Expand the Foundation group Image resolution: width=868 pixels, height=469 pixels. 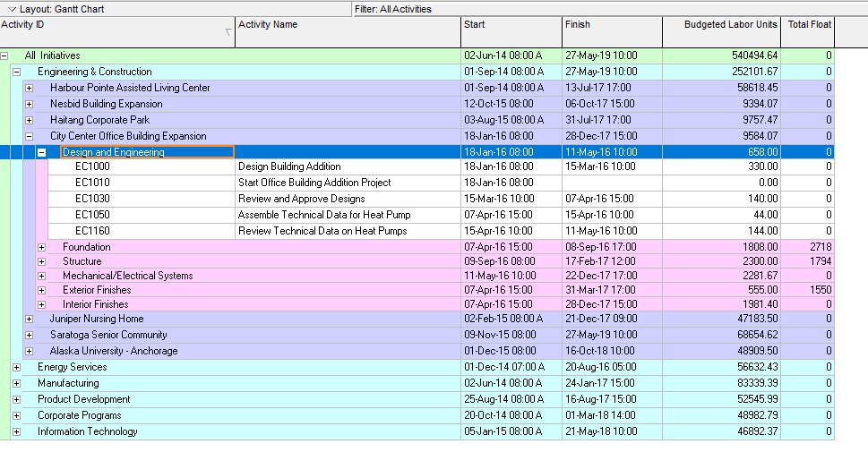pos(41,247)
